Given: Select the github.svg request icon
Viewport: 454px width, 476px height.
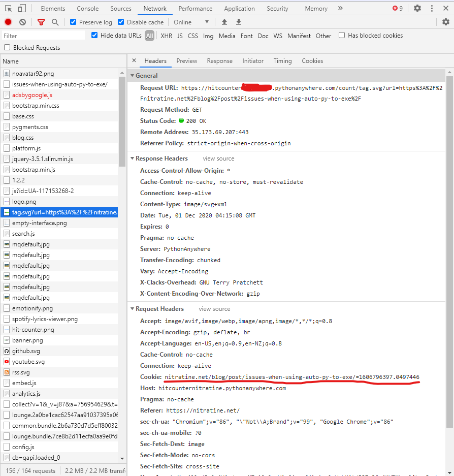Looking at the screenshot, I should (x=7, y=351).
